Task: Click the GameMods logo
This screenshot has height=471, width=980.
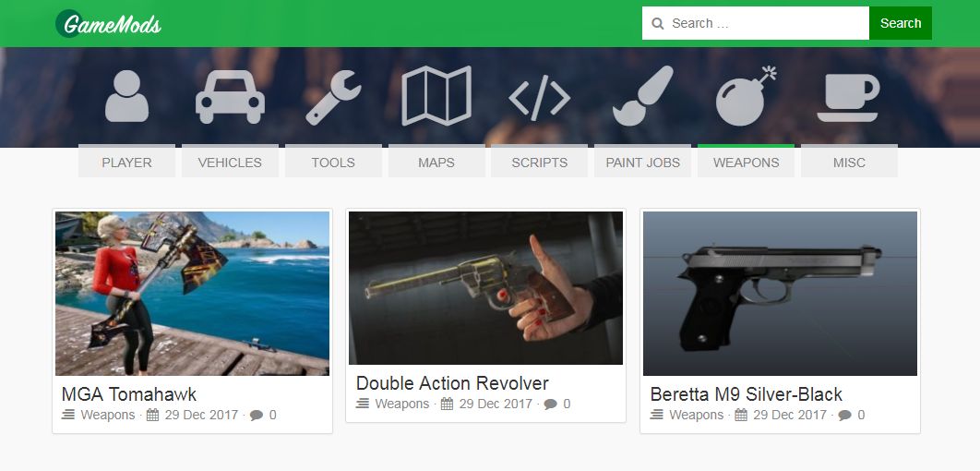Action: (x=109, y=24)
